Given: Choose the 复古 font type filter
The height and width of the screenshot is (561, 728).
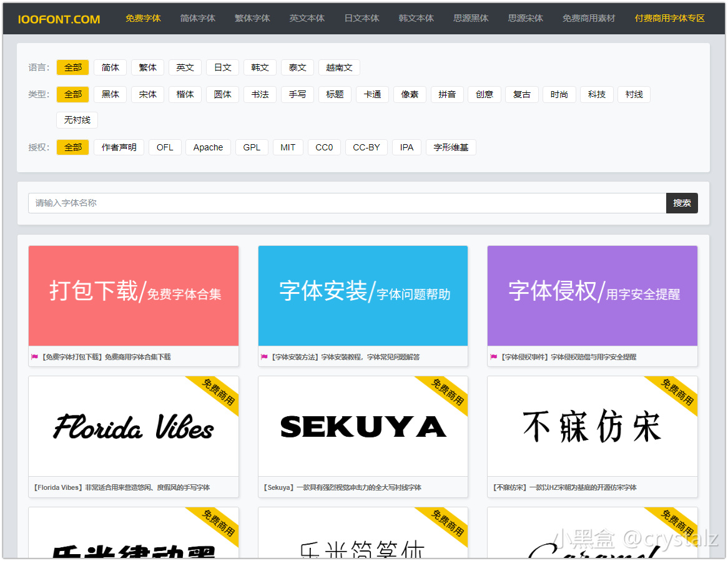Looking at the screenshot, I should pyautogui.click(x=522, y=94).
